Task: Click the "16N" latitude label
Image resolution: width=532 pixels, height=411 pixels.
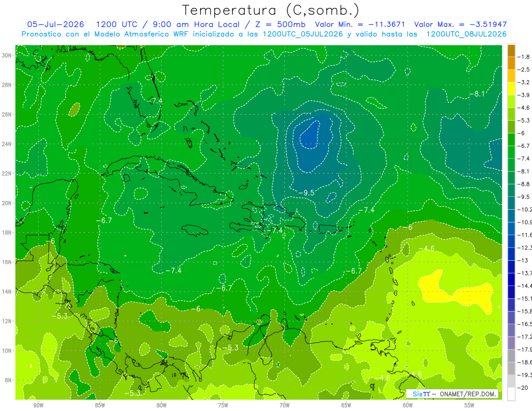Action: [x=7, y=262]
